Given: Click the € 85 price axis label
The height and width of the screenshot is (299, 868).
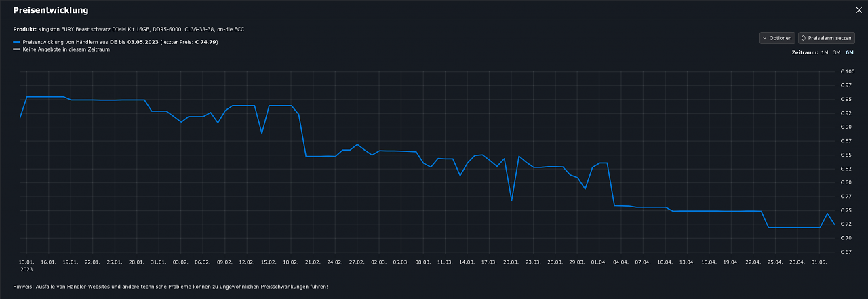Looking at the screenshot, I should pos(846,155).
